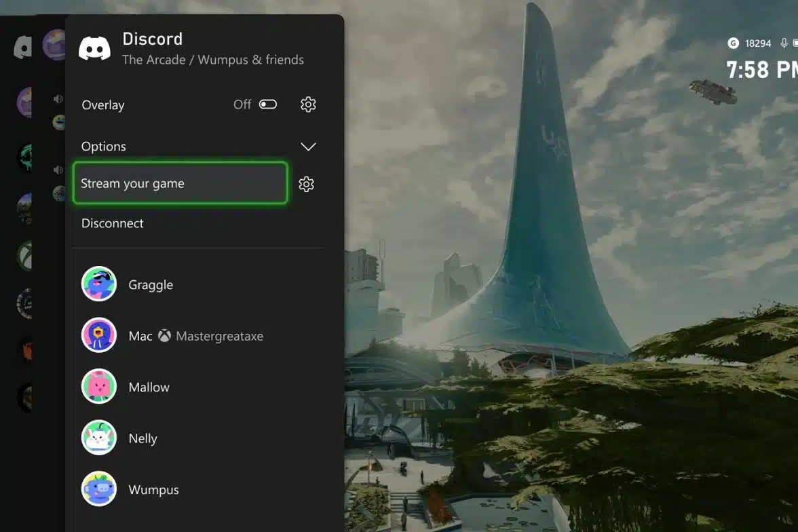The image size is (798, 532).
Task: Click the name Wumpus in the member list
Action: click(153, 490)
